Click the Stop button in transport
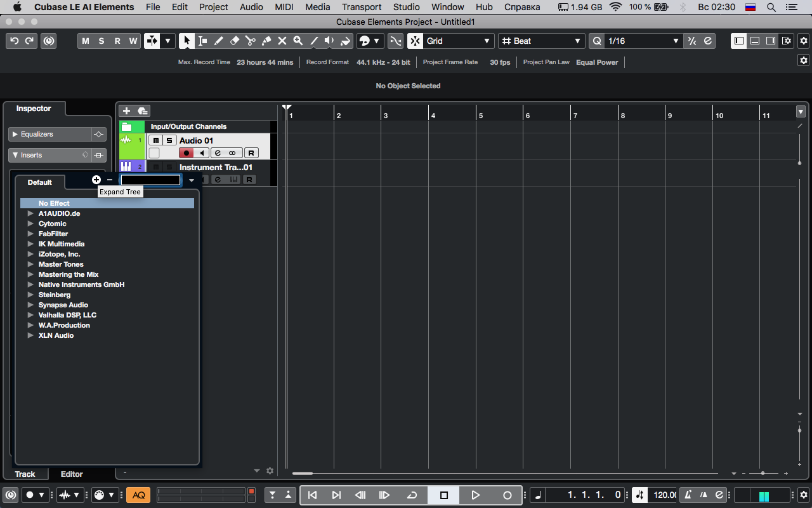Viewport: 812px width, 508px height. coord(444,495)
